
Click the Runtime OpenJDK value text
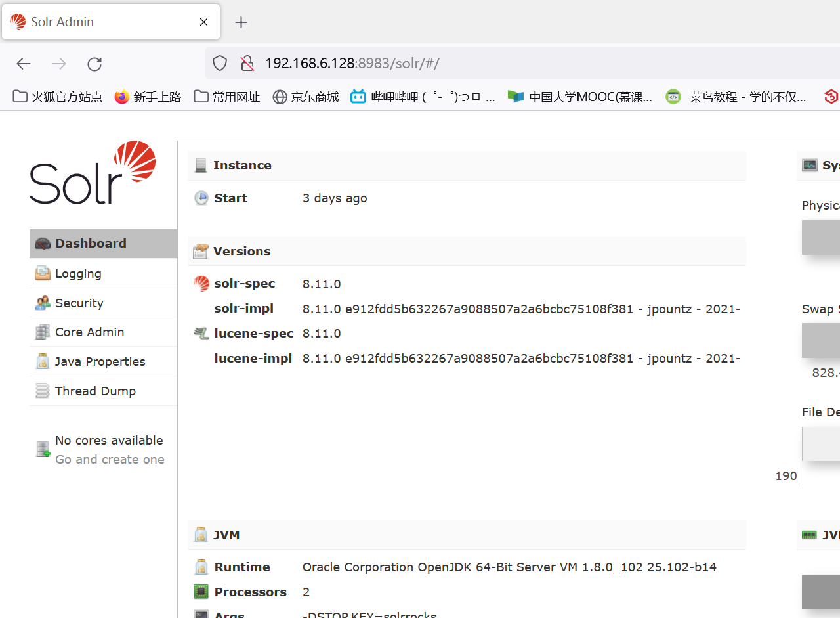[x=509, y=567]
